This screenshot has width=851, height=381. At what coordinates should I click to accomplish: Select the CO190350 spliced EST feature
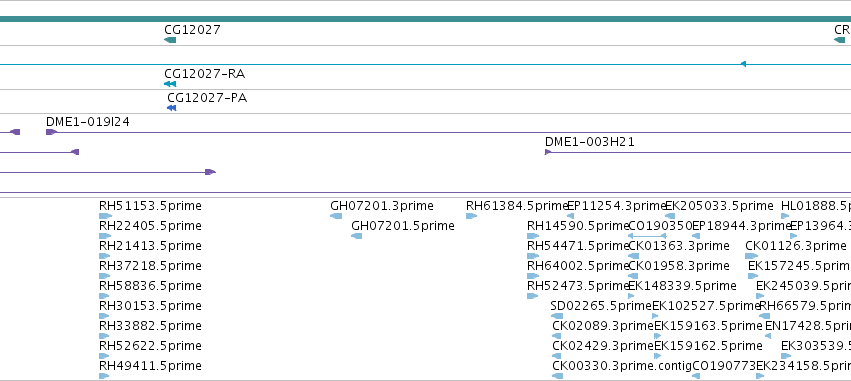pyautogui.click(x=647, y=236)
